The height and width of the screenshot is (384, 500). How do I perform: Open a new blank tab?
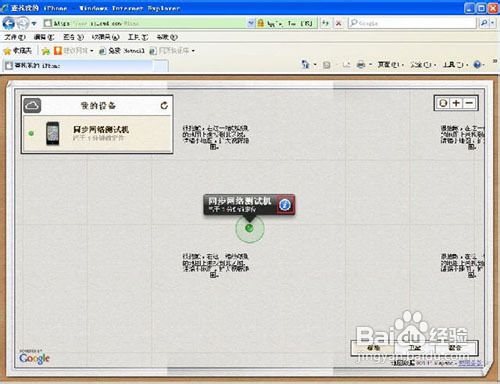coord(161,66)
